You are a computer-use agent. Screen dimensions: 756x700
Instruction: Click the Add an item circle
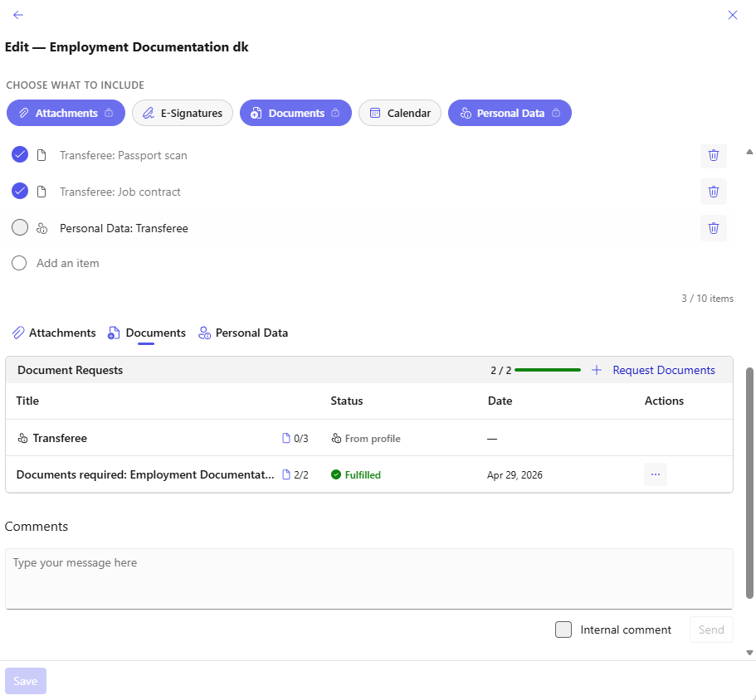[19, 263]
